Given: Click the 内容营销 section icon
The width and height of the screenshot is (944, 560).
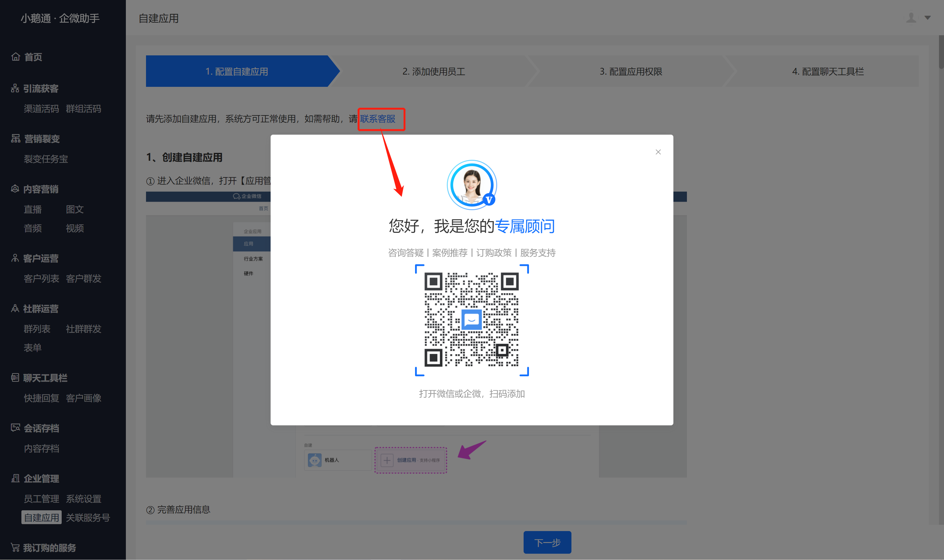Looking at the screenshot, I should coord(15,189).
